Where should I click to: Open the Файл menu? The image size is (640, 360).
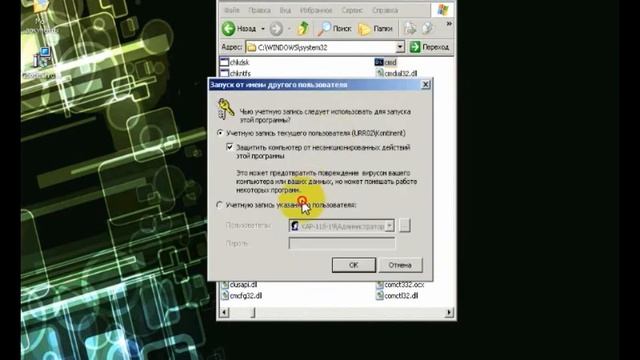pyautogui.click(x=231, y=10)
